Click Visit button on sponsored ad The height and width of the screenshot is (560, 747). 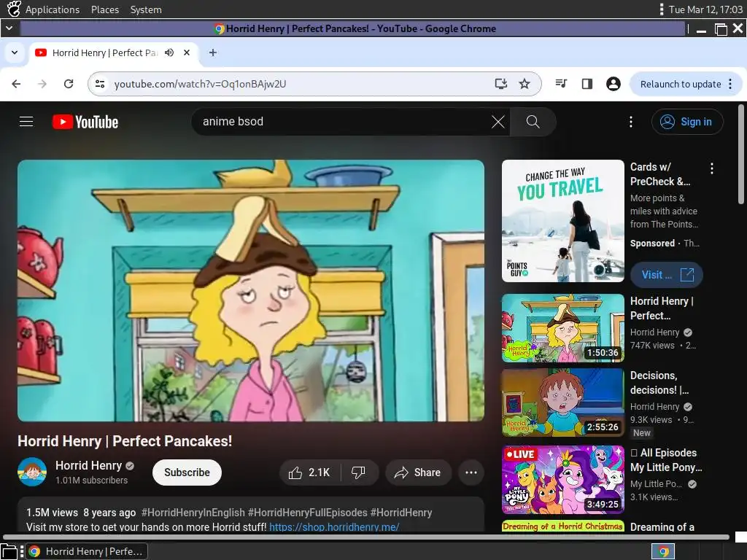[x=667, y=275]
